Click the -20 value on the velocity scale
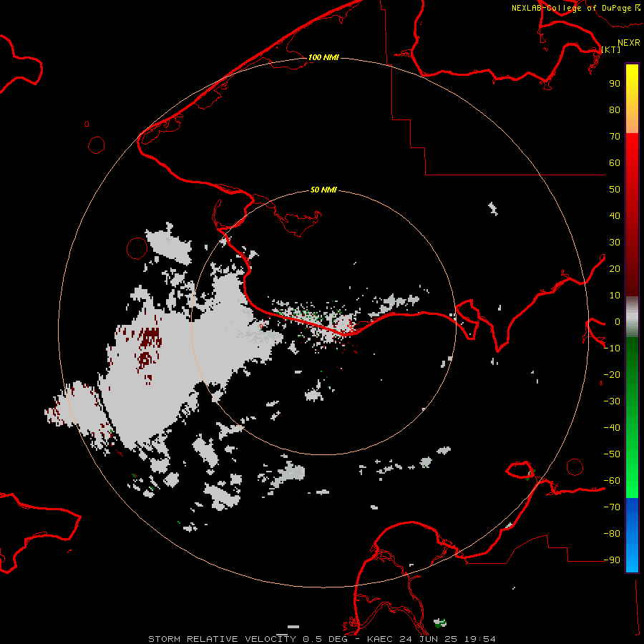This screenshot has width=644, height=644. 612,375
